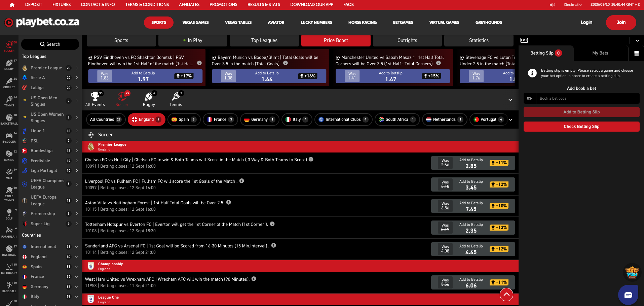The height and width of the screenshot is (306, 644).
Task: Click the Book a bet code field
Action: 588,98
